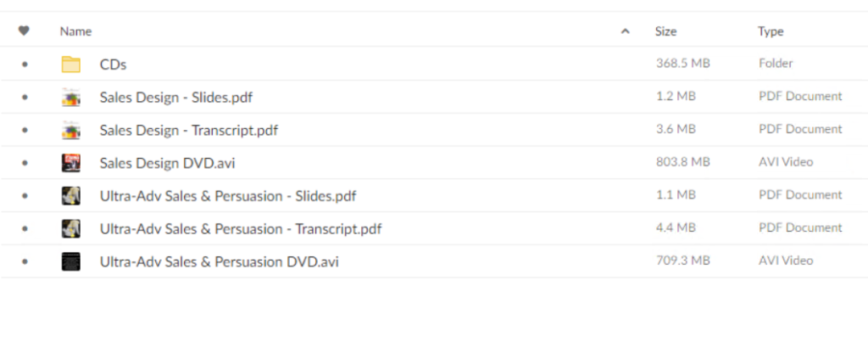This screenshot has height=337, width=868.
Task: Toggle favorite dot for CDs folder
Action: click(25, 65)
